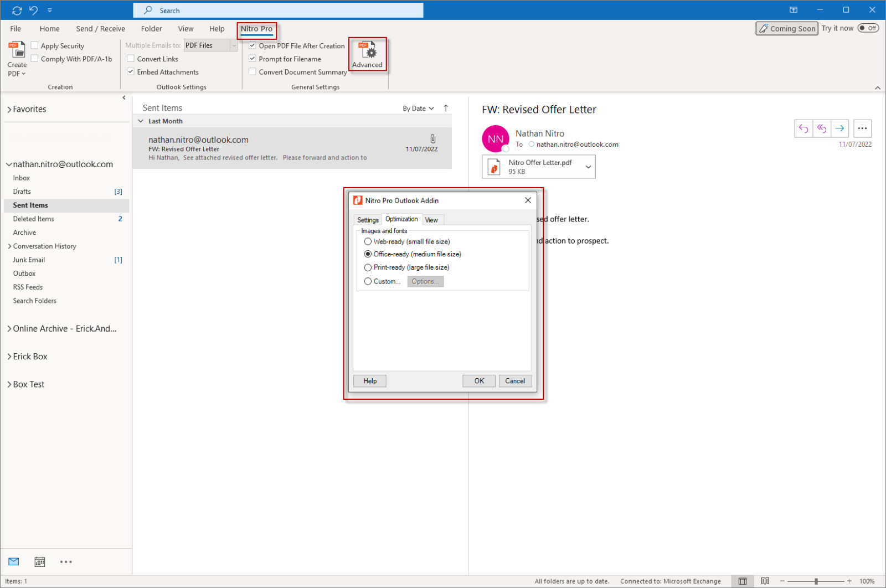Screen dimensions: 886x588
Task: Switch to the Settings tab in the addin dialog
Action: [x=367, y=219]
